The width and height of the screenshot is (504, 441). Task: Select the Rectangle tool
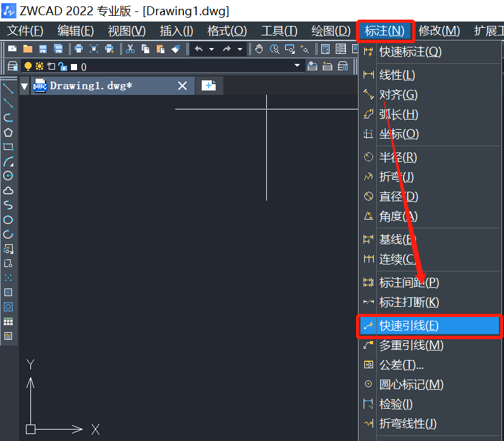click(8, 147)
